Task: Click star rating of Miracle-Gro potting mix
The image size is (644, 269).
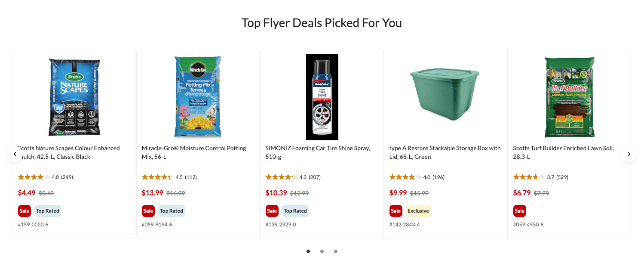Action: coord(157,177)
